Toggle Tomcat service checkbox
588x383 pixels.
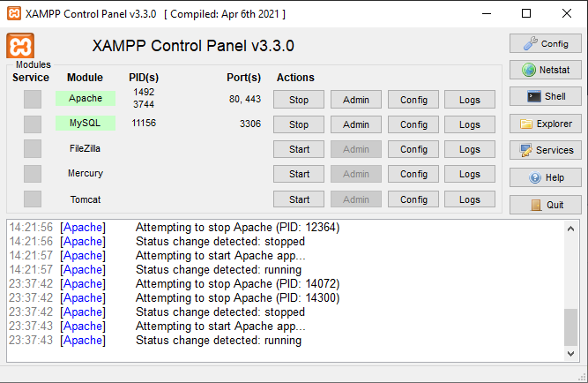33,199
